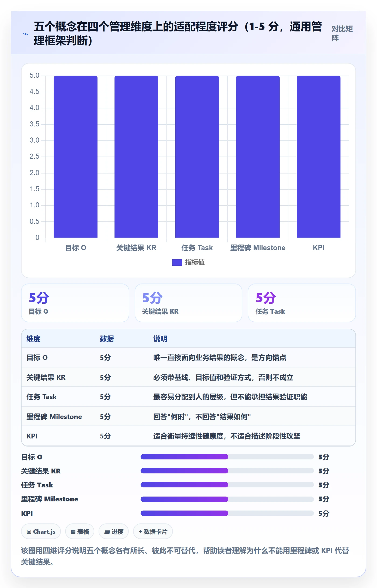Click the 表格 tag chip
The height and width of the screenshot is (588, 377).
(80, 532)
